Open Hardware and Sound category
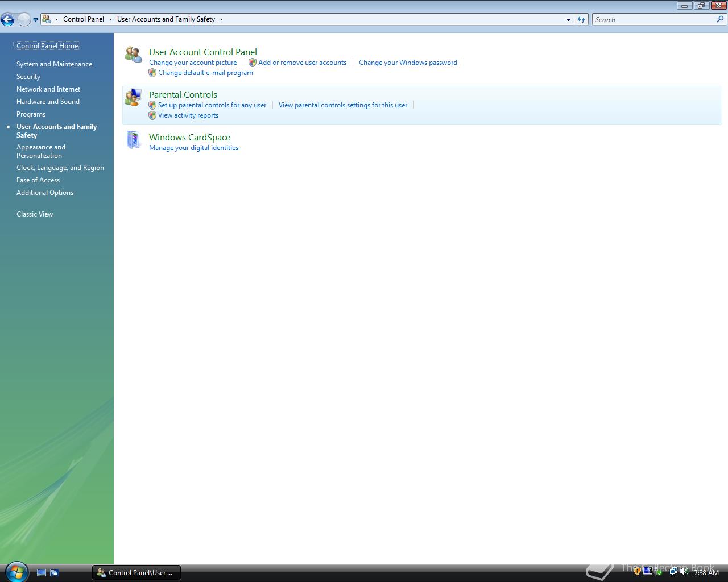The width and height of the screenshot is (728, 582). pos(48,102)
